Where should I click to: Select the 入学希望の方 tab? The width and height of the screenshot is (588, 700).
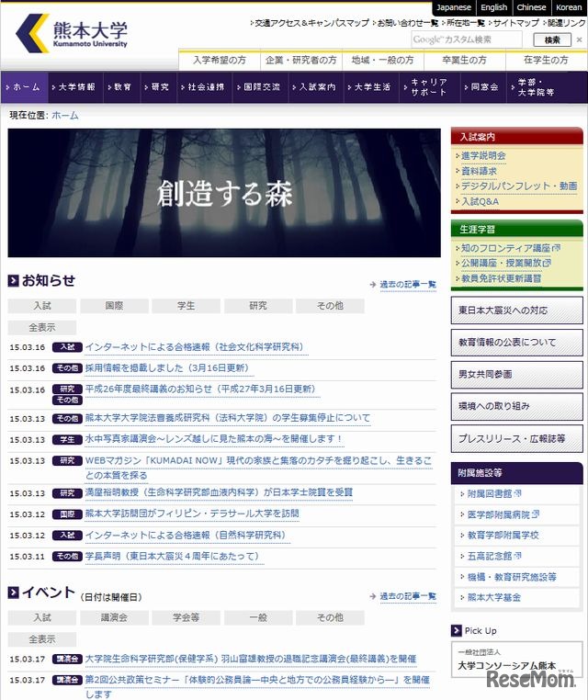tap(220, 60)
